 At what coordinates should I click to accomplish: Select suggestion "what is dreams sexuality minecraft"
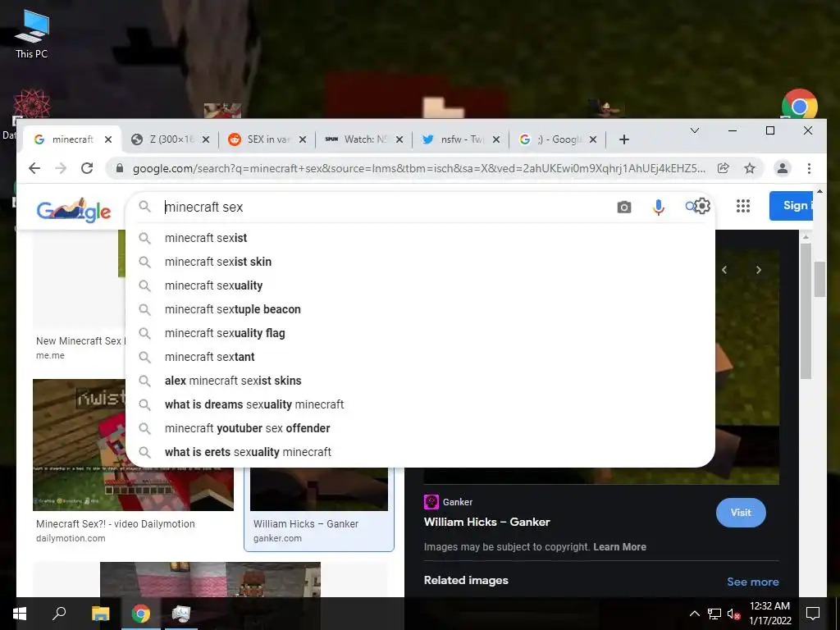tap(420, 404)
